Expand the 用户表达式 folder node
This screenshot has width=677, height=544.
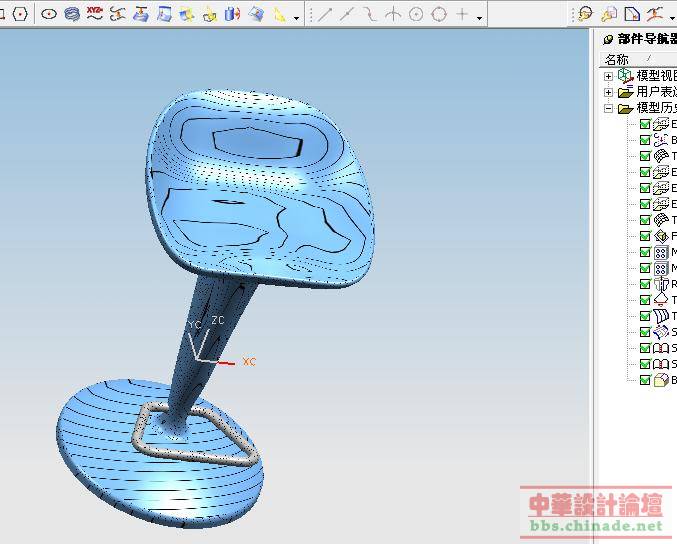pyautogui.click(x=608, y=92)
